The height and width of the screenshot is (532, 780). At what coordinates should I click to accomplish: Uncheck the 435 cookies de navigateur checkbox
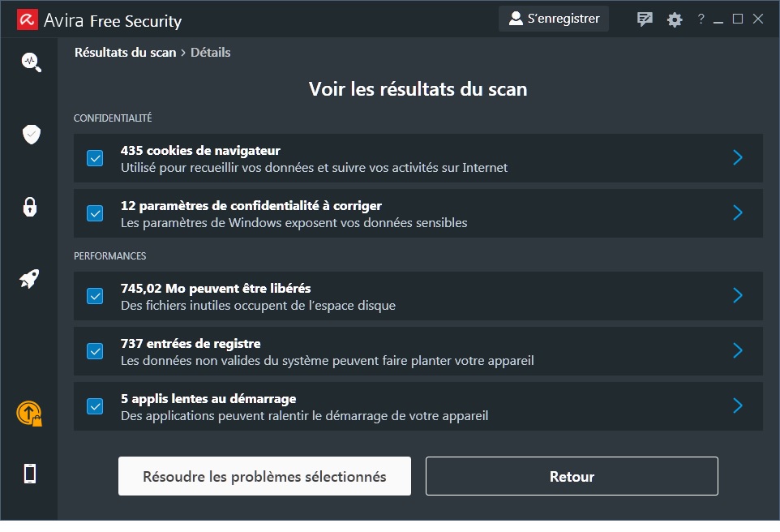(x=95, y=158)
